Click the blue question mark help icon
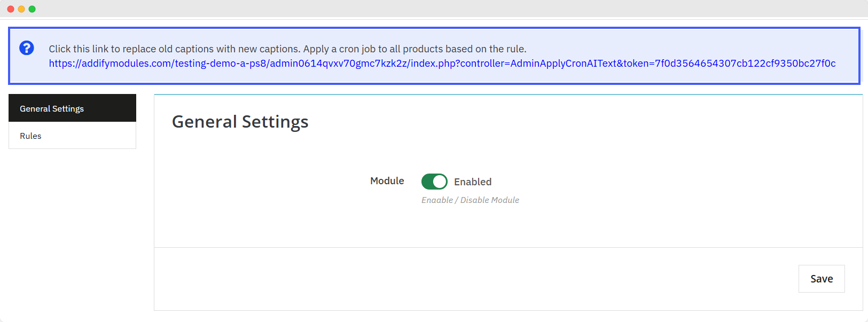Image resolution: width=868 pixels, height=322 pixels. pos(27,48)
